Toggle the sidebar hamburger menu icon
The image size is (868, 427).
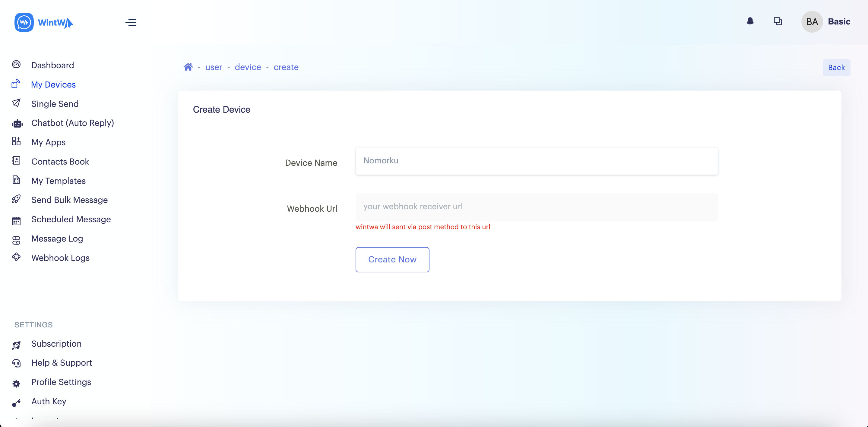coord(131,22)
